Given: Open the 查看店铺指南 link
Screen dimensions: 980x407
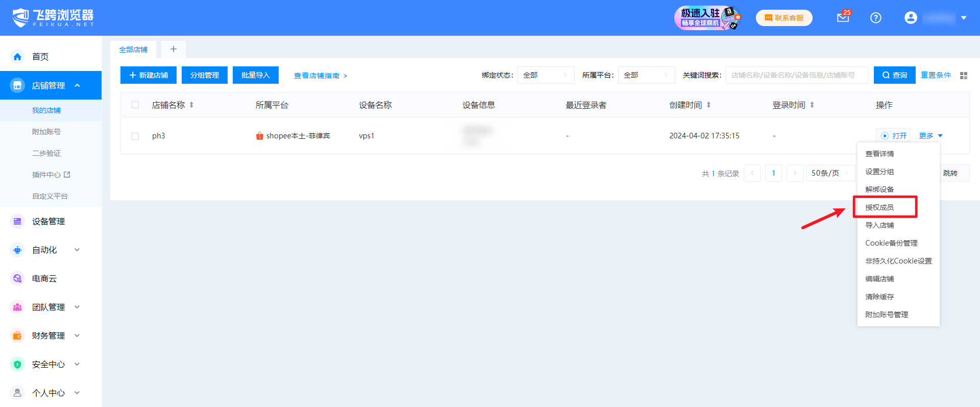Looking at the screenshot, I should click(320, 76).
